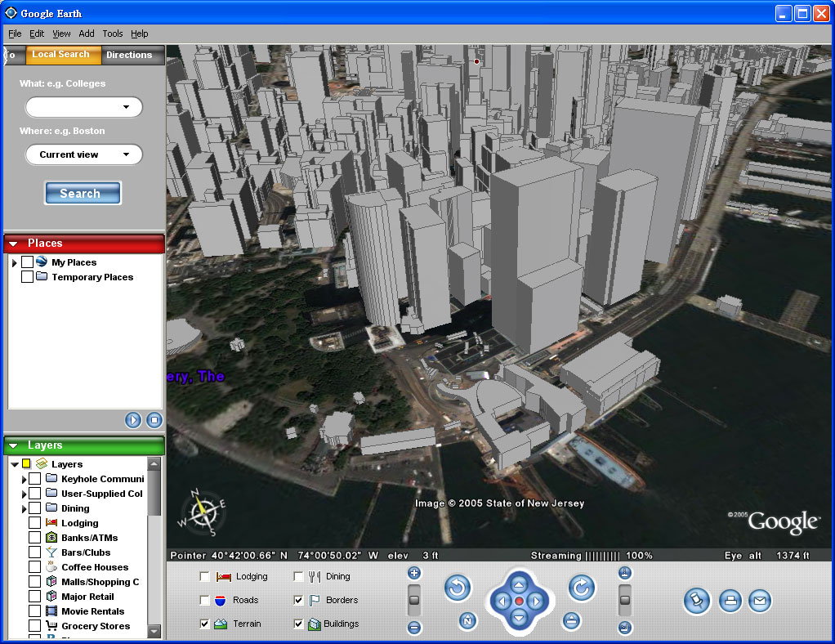Click the Banks/ATMs icon in Layers list

coord(51,538)
